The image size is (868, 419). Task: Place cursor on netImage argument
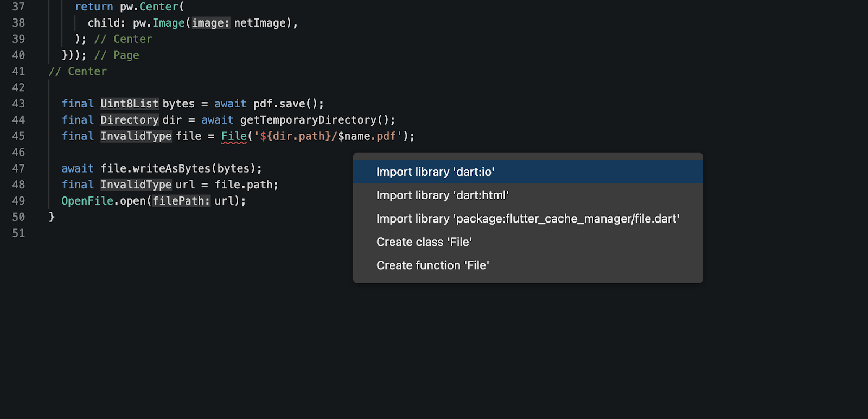tap(260, 23)
